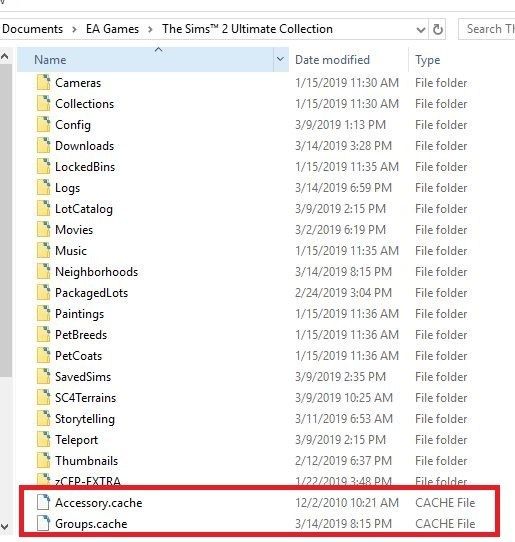
Task: Click the PetCoats folder icon
Action: pos(43,355)
